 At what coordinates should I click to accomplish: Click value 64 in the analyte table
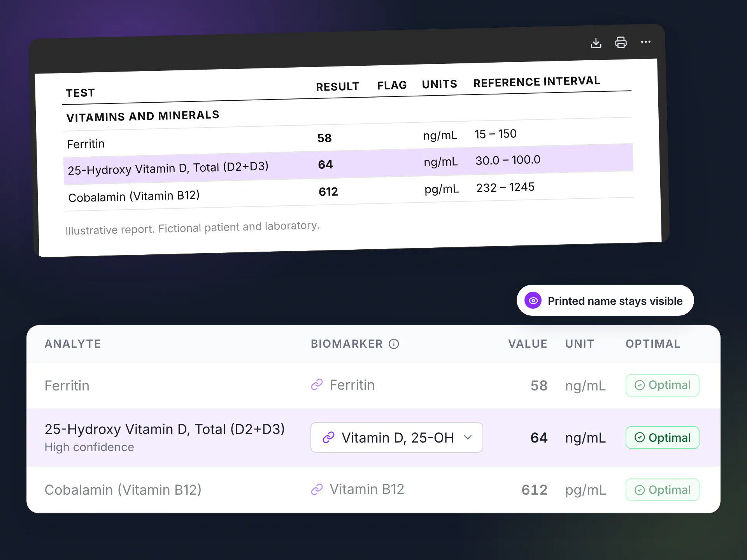click(539, 438)
